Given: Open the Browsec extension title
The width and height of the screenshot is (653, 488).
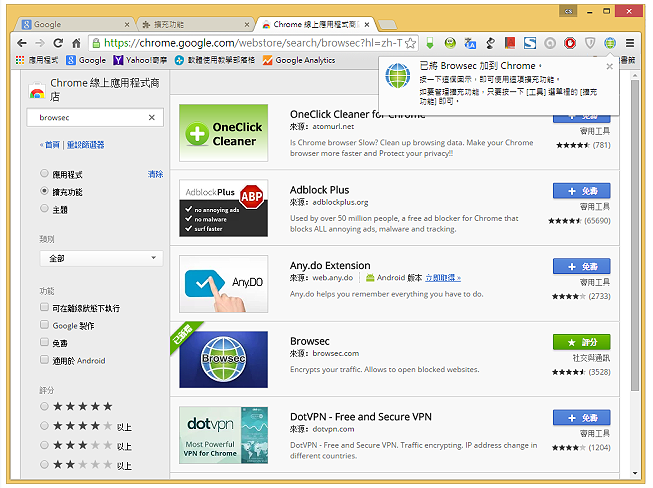Looking at the screenshot, I should click(309, 341).
